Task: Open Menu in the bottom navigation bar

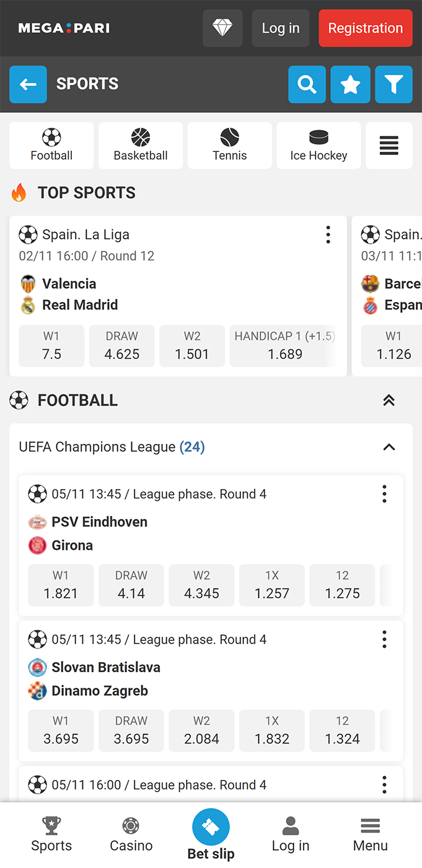Action: pyautogui.click(x=370, y=835)
